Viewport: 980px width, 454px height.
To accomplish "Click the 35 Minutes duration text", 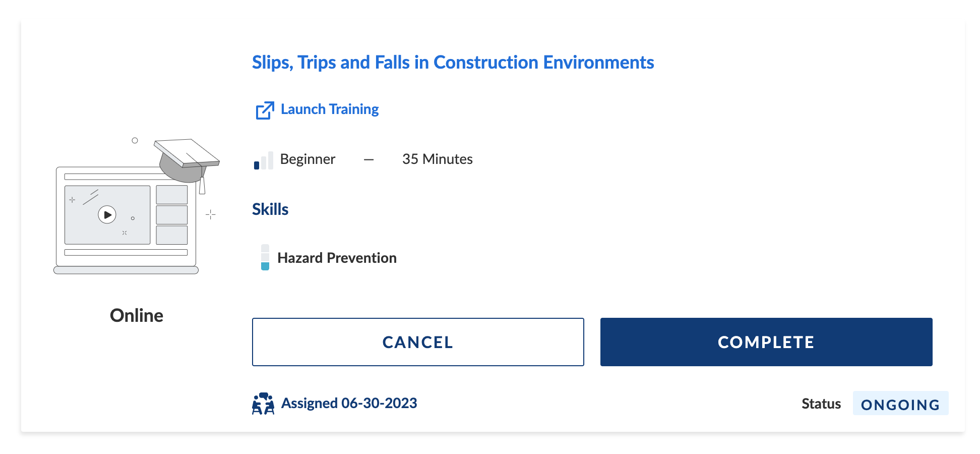I will tap(437, 159).
